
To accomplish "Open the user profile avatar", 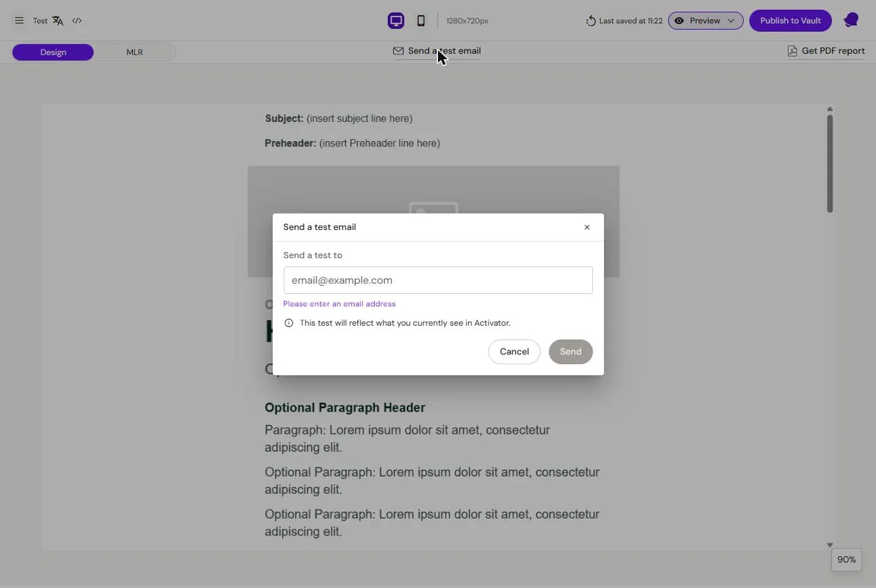I will [851, 20].
